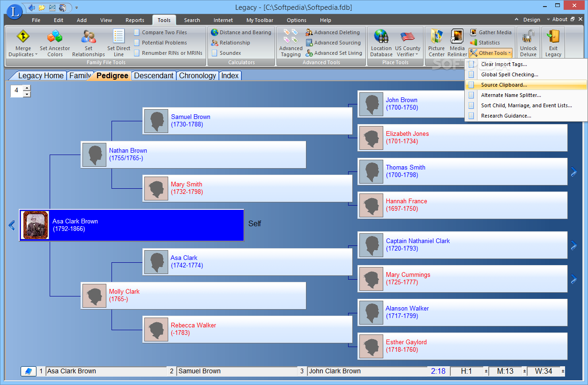This screenshot has width=588, height=385.
Task: Open US County Verifier
Action: [x=408, y=43]
